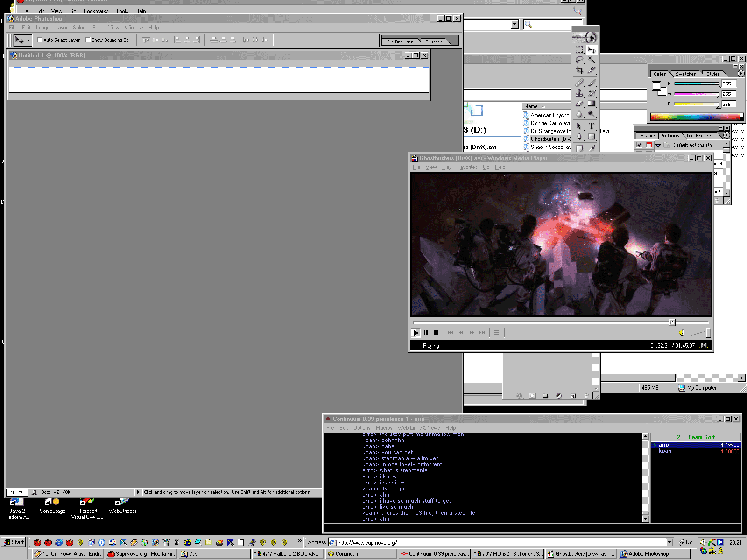
Task: Click the File Browser palette button
Action: click(x=400, y=42)
